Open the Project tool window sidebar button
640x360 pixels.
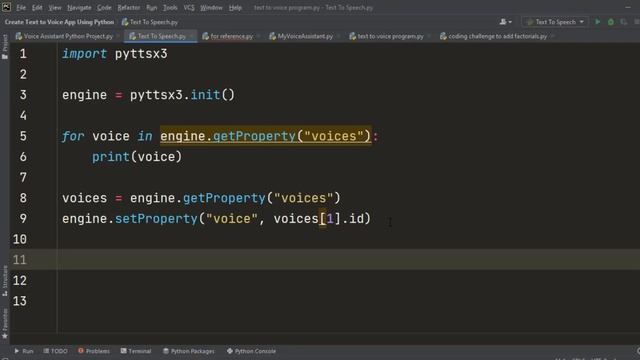tap(5, 47)
